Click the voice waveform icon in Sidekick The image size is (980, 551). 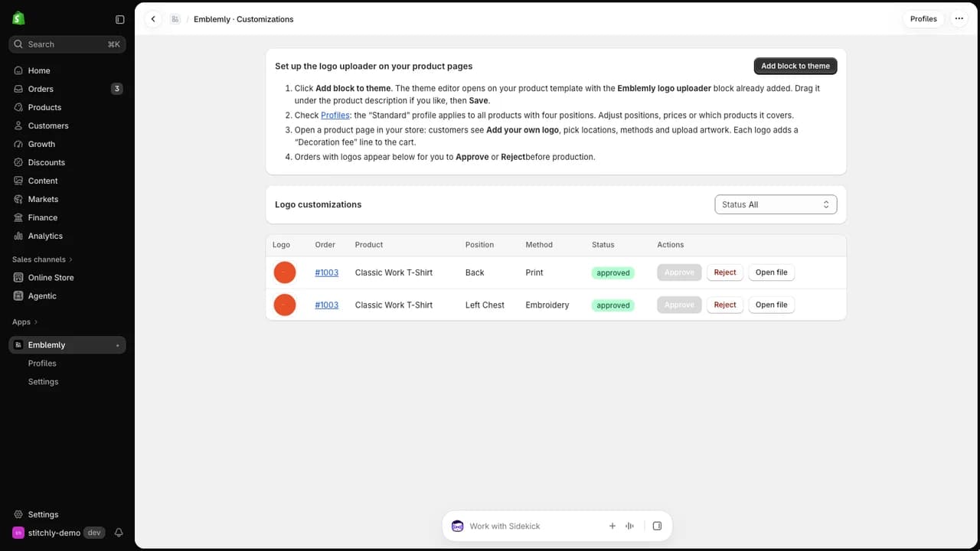click(x=630, y=526)
